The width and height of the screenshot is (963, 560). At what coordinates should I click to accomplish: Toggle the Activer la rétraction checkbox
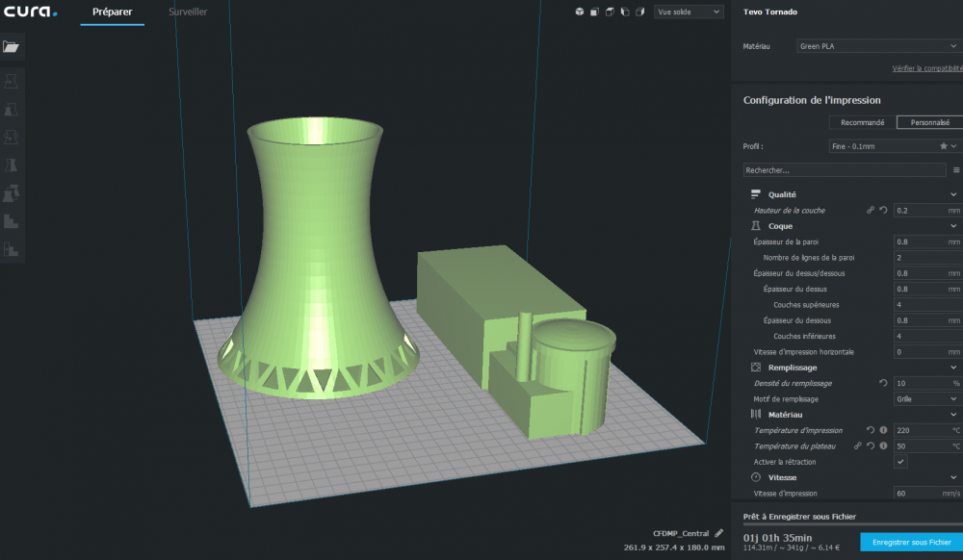(x=900, y=462)
